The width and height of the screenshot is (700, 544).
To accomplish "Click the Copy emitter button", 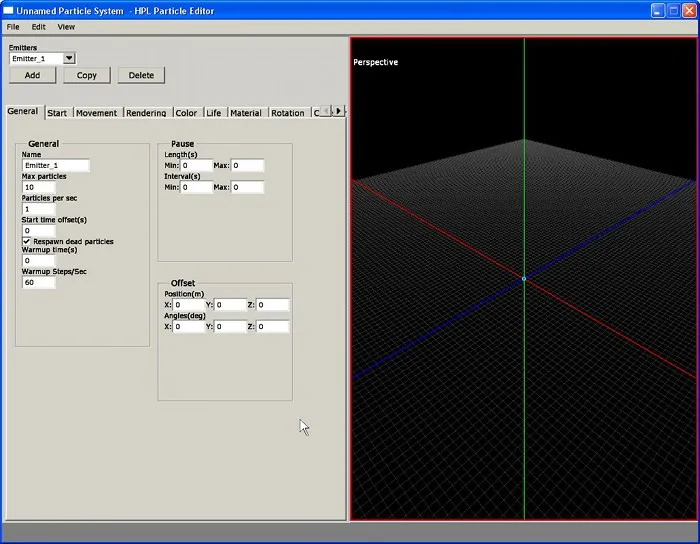I will (87, 75).
